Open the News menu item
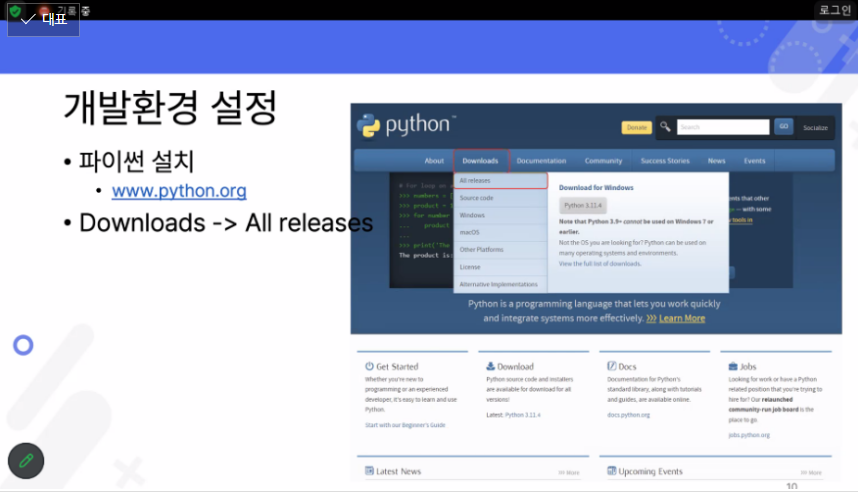The width and height of the screenshot is (858, 497). tap(716, 161)
